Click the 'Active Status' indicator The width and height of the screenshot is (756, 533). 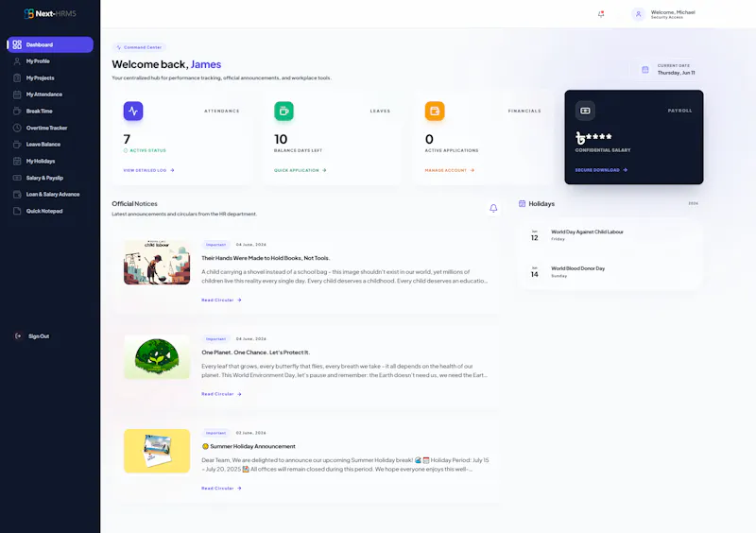[145, 150]
